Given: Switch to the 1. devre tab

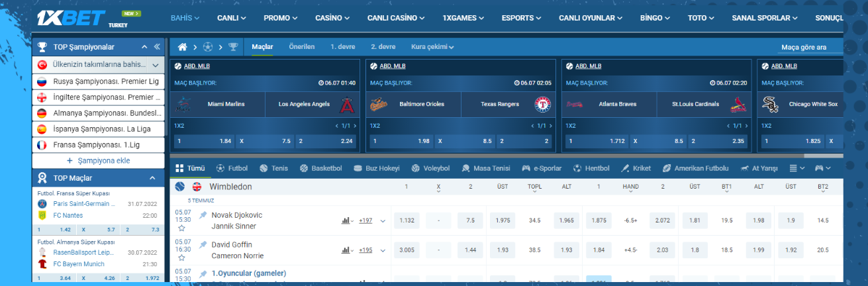Looking at the screenshot, I should tap(342, 47).
